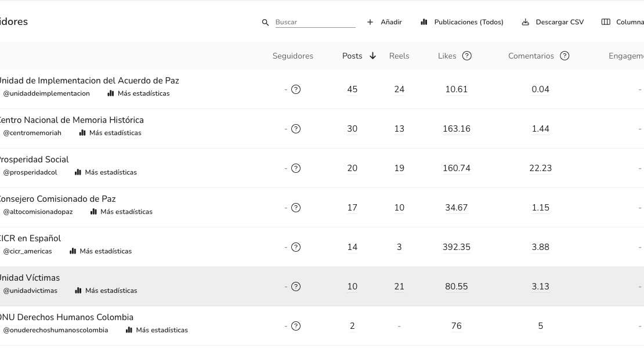
Task: Click the bar chart icon beside Publicaciones
Action: coord(424,22)
